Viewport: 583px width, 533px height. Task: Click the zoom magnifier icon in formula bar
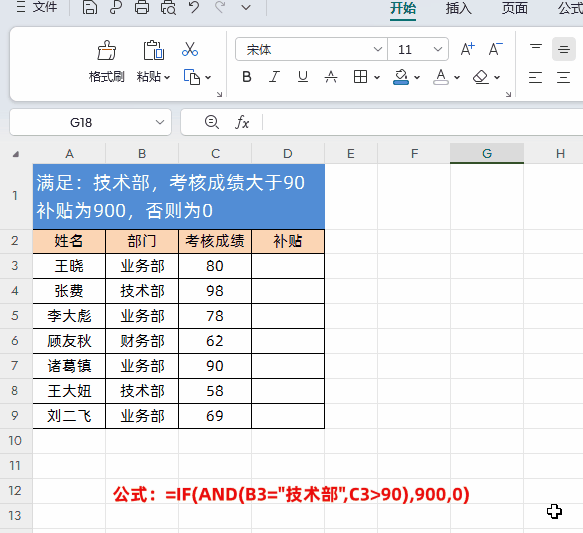[212, 122]
